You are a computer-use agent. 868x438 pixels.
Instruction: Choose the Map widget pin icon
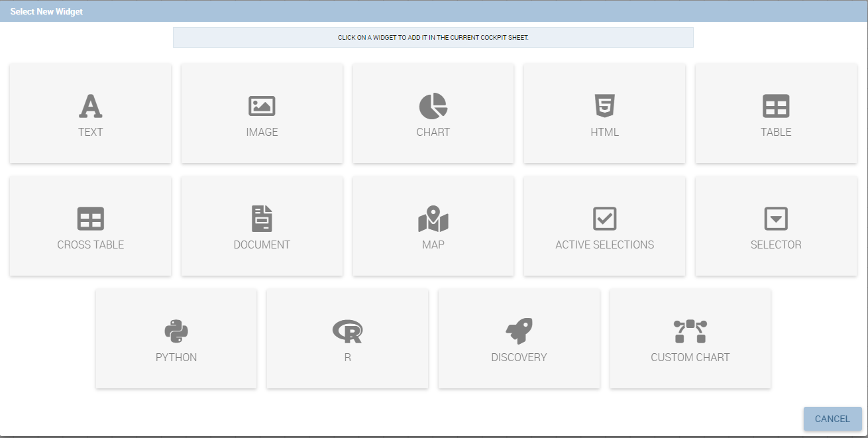tap(433, 219)
